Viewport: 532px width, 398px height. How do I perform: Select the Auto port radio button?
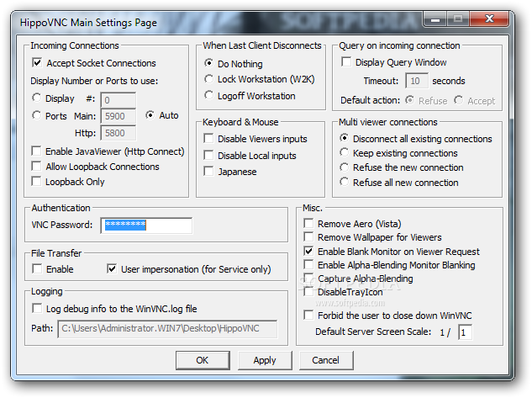click(150, 115)
